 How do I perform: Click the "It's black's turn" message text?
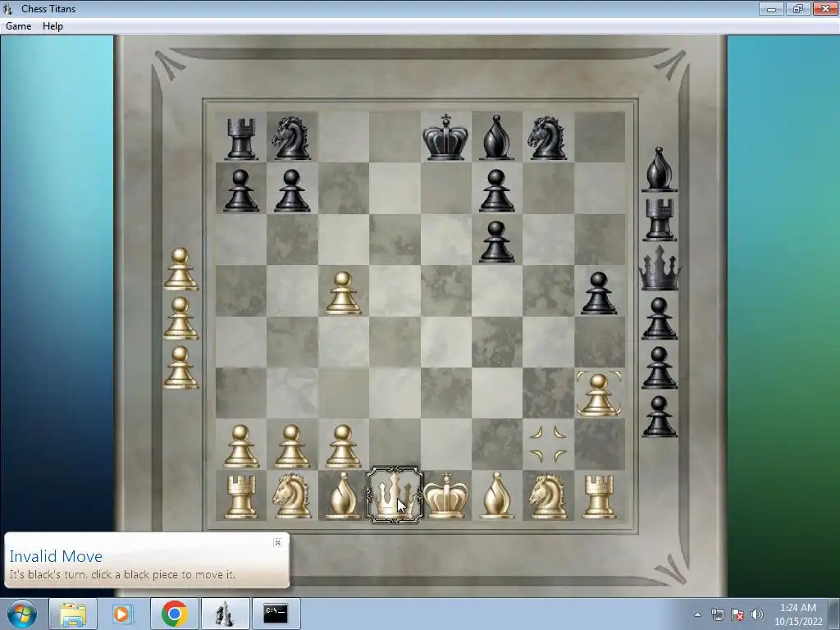122,574
